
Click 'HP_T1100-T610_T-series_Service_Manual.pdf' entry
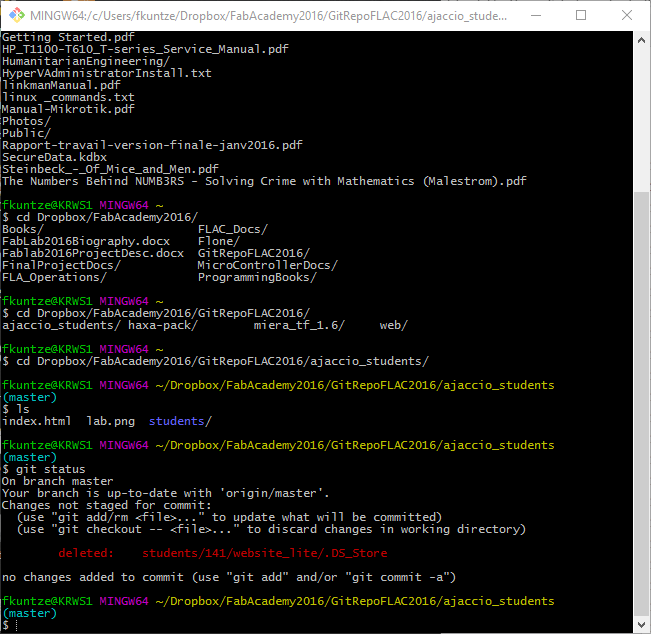pyautogui.click(x=145, y=49)
